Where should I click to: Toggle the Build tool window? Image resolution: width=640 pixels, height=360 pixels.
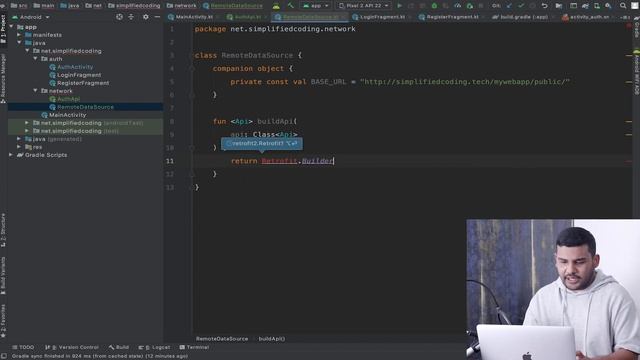tap(119, 347)
